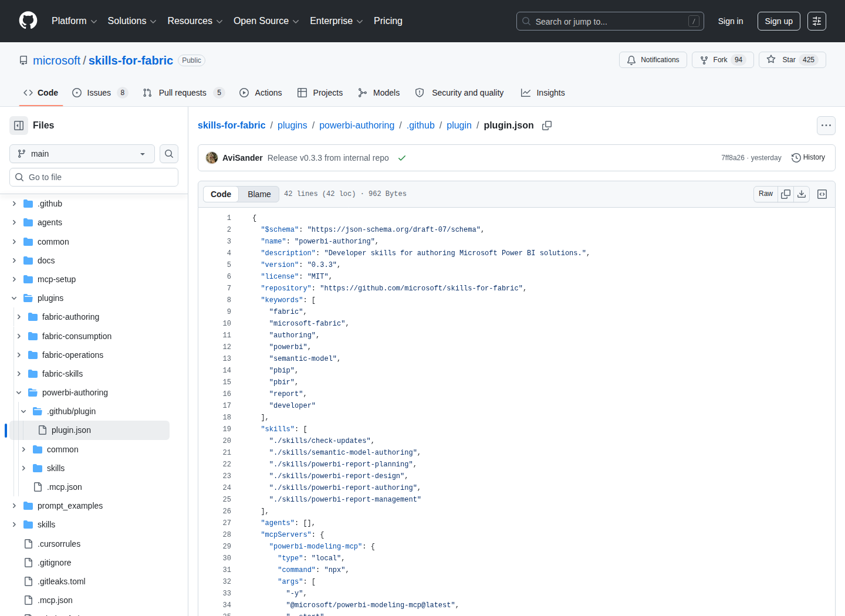Switch to the Projects tab
This screenshot has width=845, height=616.
320,93
